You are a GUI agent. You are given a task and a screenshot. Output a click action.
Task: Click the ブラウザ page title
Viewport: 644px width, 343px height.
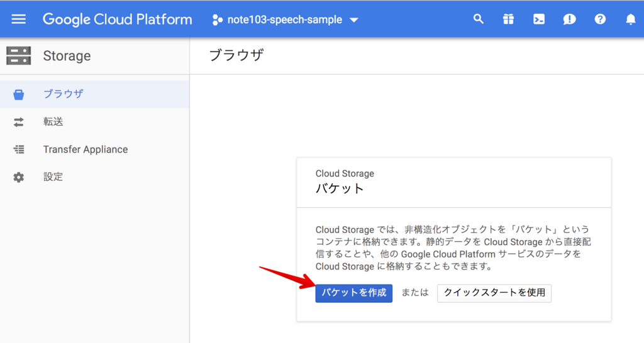[x=236, y=55]
